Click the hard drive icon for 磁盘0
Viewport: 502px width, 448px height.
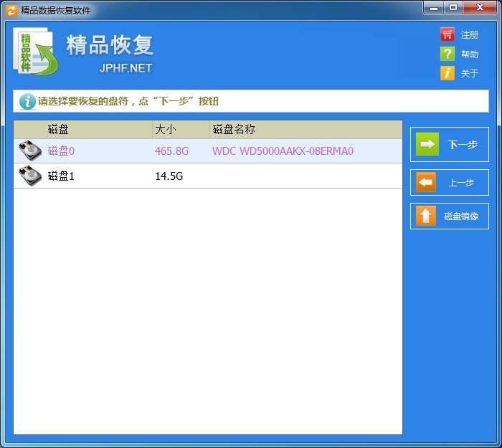coord(30,150)
